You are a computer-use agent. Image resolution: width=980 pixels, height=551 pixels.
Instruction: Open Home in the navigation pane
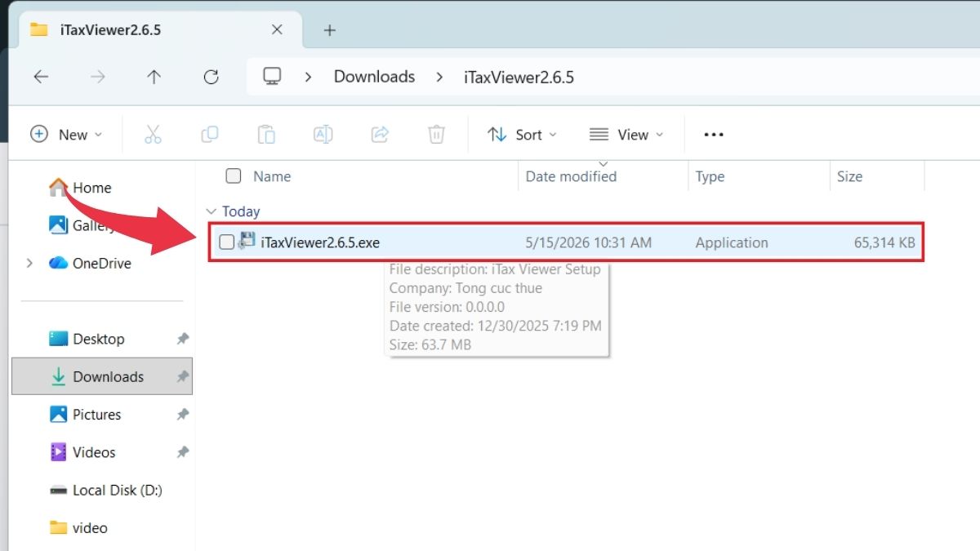80,188
